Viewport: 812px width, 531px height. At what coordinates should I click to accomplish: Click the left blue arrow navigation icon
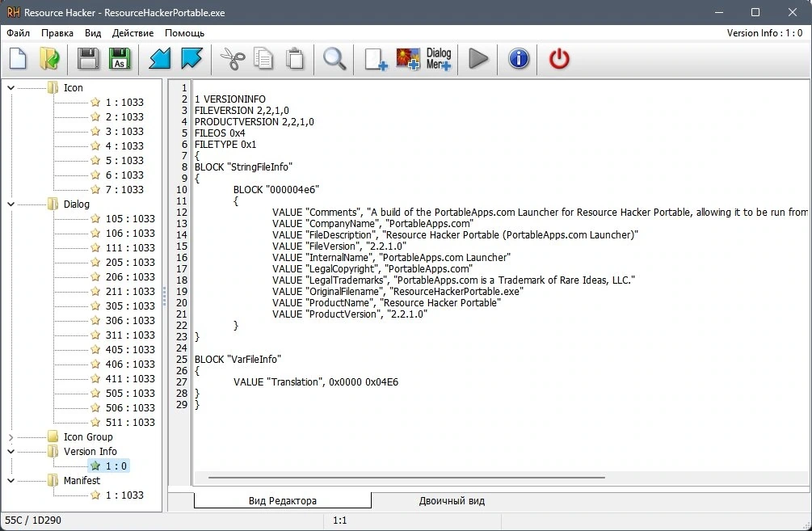tap(159, 59)
